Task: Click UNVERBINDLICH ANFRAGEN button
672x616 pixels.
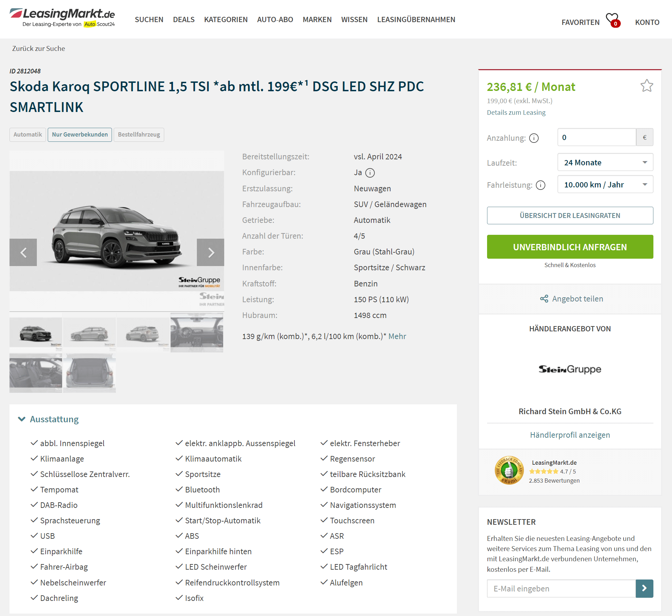Action: [570, 247]
